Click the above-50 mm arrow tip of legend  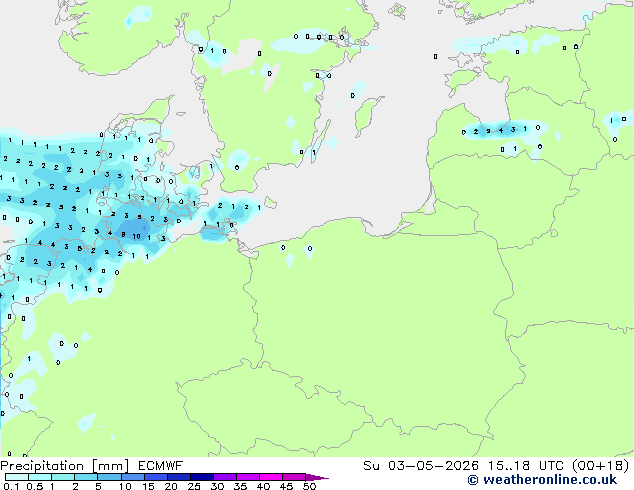(x=317, y=477)
